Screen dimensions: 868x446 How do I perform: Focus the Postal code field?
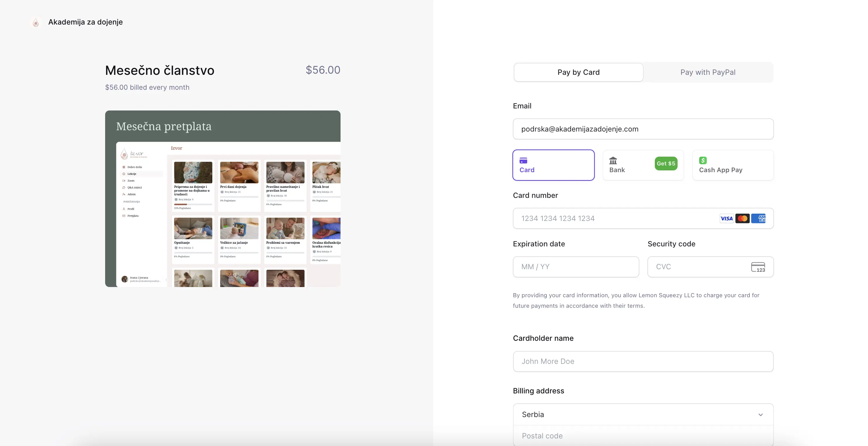643,435
